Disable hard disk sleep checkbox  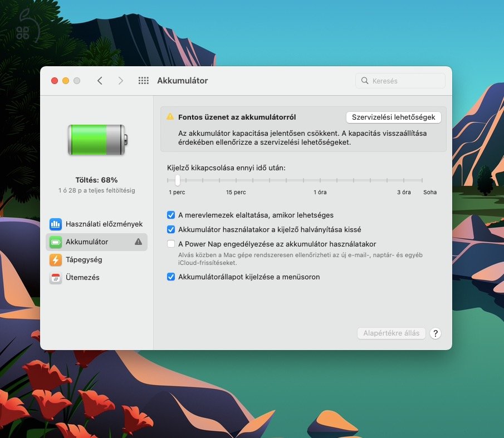click(x=170, y=215)
